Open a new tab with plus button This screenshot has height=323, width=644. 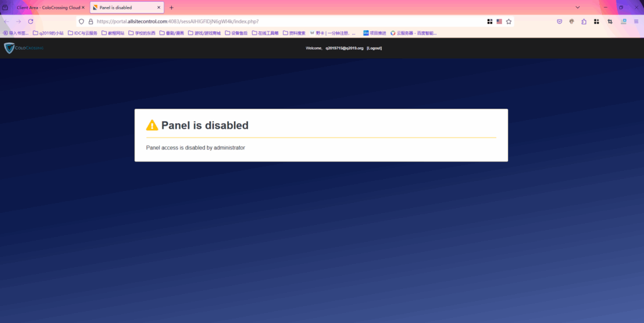click(x=172, y=8)
